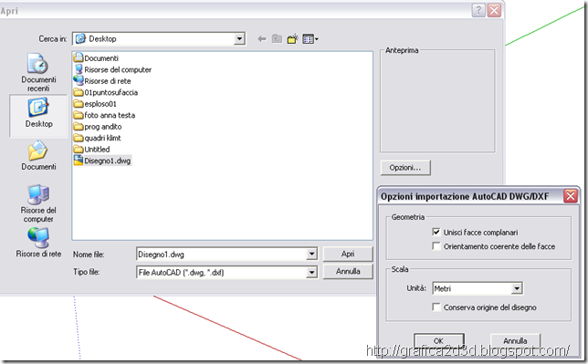The height and width of the screenshot is (364, 588).
Task: Uncheck Unisci facce complanari
Action: pos(436,232)
